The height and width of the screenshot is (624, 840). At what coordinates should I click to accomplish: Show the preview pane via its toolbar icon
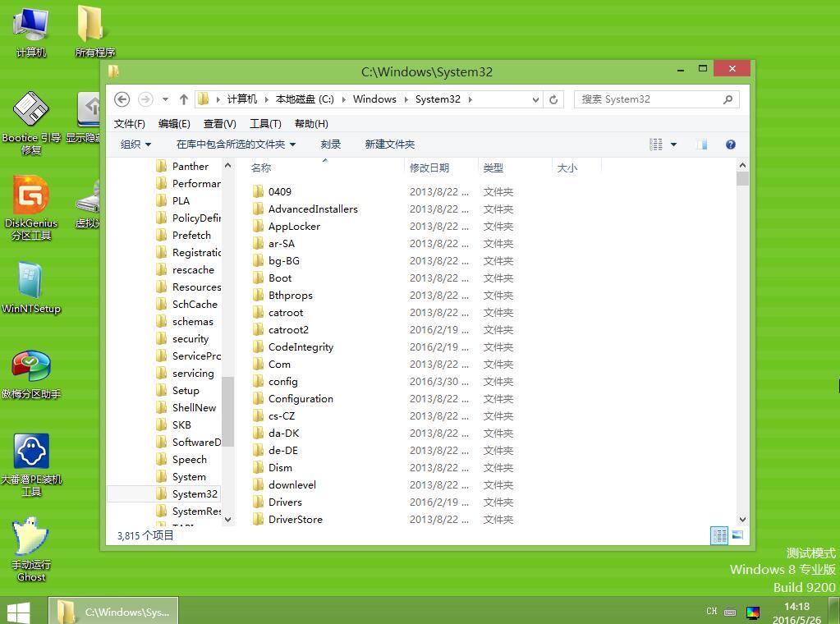click(701, 144)
